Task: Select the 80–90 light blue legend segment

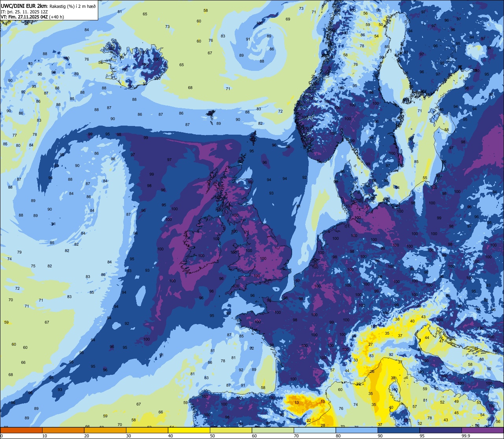Action: pyautogui.click(x=357, y=430)
